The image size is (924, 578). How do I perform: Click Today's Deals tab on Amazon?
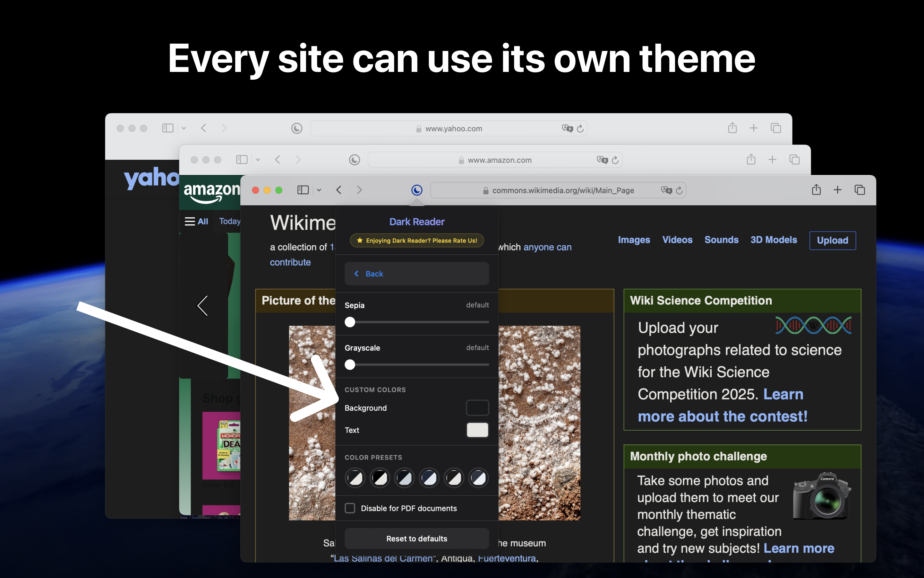point(229,221)
